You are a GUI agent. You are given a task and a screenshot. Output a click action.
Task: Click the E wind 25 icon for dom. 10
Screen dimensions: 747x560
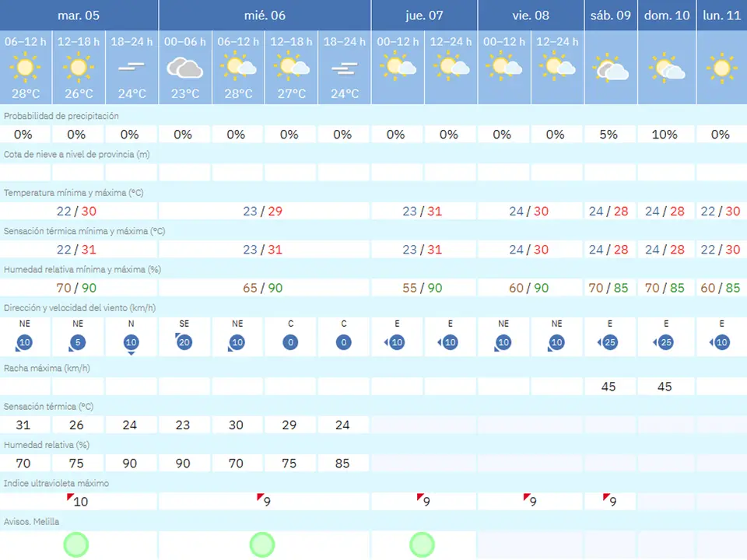click(x=665, y=342)
